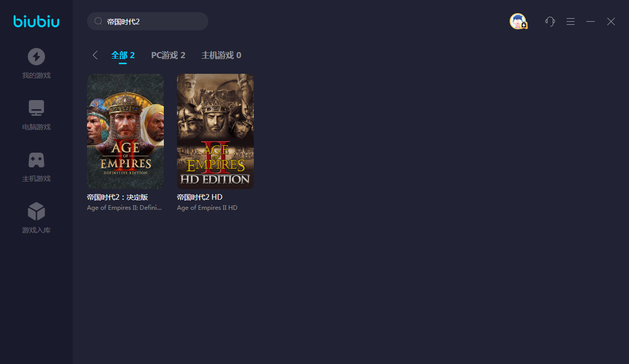Switch to the 主机游戏 0 tab
This screenshot has width=629, height=364.
click(x=221, y=55)
